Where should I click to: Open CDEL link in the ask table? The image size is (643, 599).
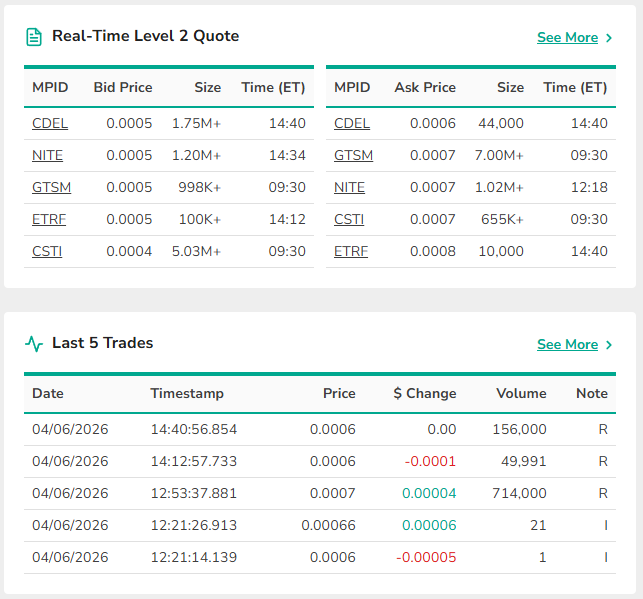pyautogui.click(x=351, y=123)
